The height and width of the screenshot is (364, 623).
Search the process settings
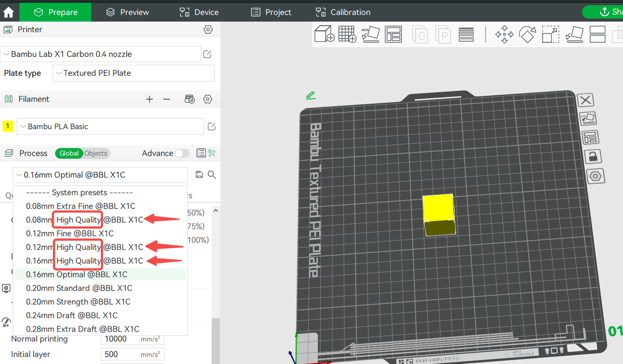point(212,175)
